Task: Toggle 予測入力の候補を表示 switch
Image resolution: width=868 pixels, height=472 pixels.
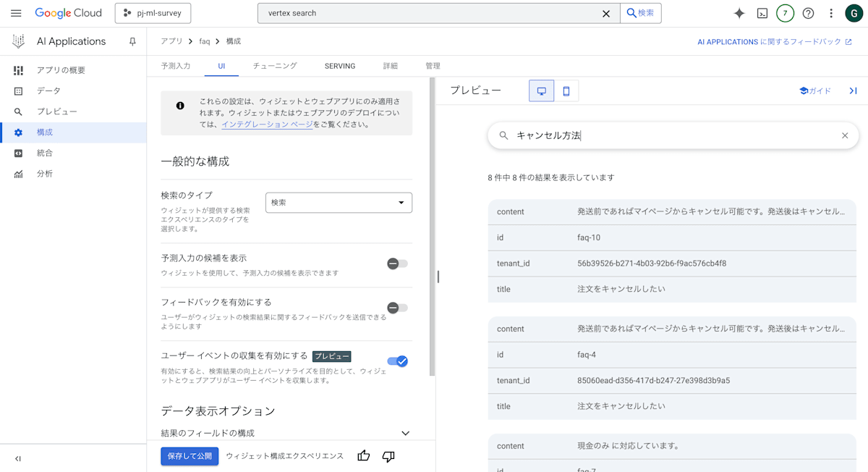Action: click(397, 264)
